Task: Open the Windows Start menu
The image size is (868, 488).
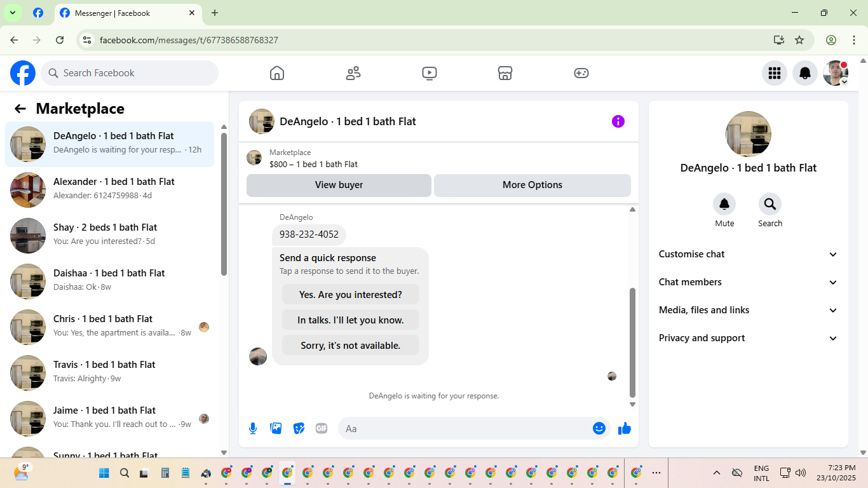Action: (104, 473)
